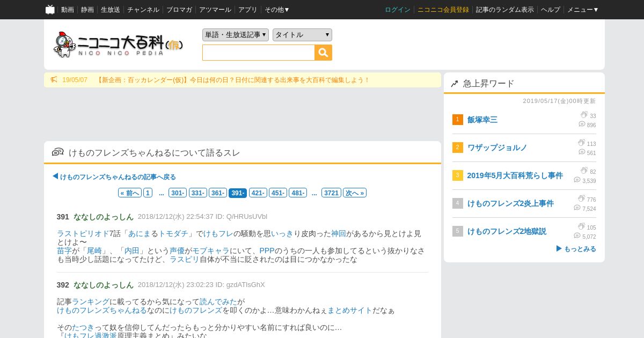Open けものフレンズ2炎上事件 article
Screen dimensions: 644x338
point(510,203)
